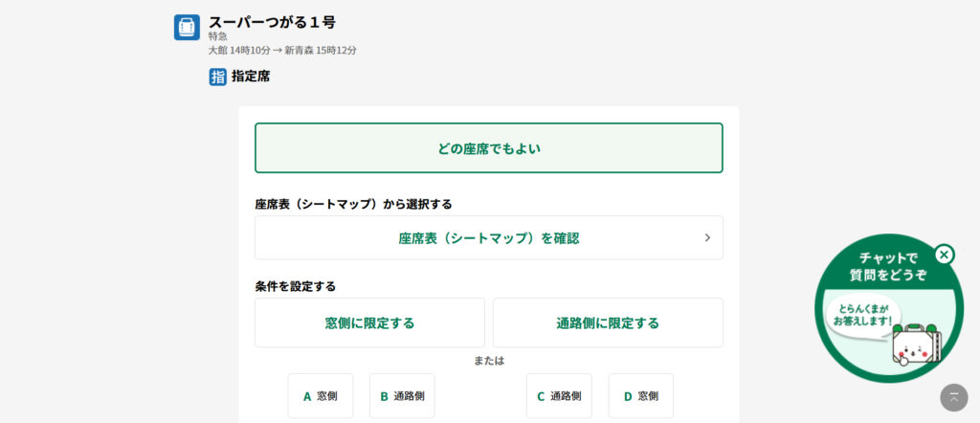The image size is (980, 423).
Task: Enable 通路側に限定する aisle-only option
Action: (x=608, y=323)
